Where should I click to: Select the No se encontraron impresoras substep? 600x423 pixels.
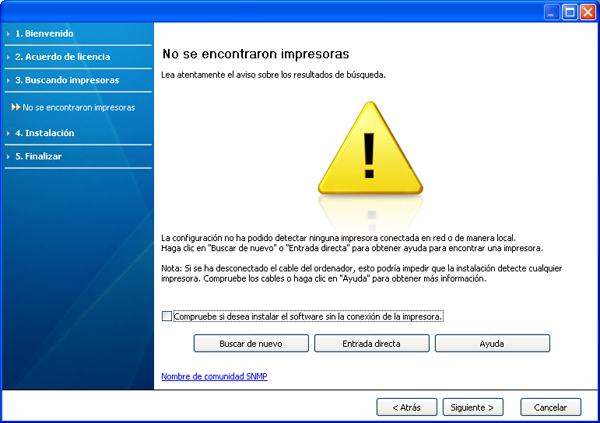click(78, 108)
